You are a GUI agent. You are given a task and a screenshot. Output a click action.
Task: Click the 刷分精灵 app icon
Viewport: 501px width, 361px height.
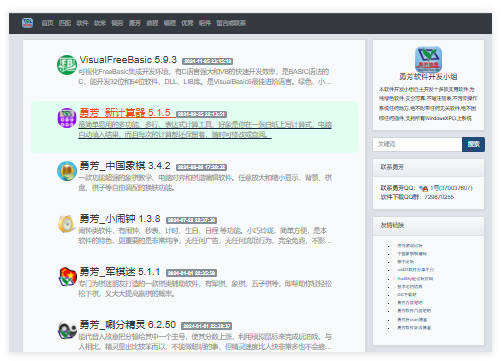pyautogui.click(x=68, y=330)
